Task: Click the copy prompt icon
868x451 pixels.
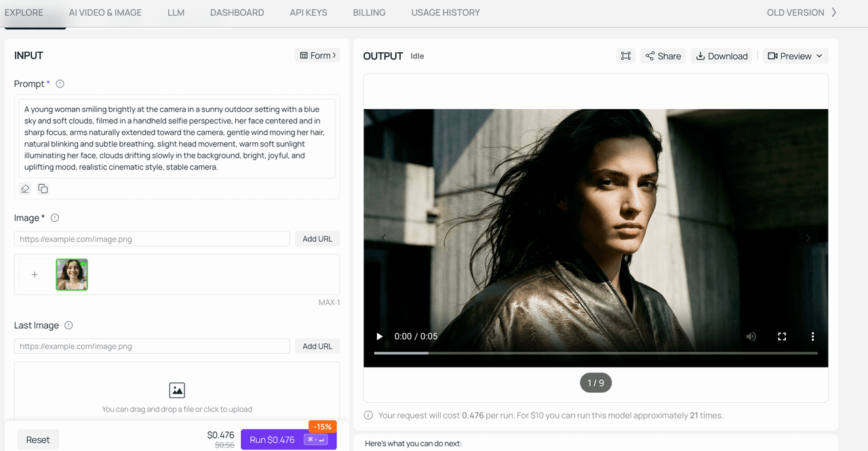Action: pos(43,189)
